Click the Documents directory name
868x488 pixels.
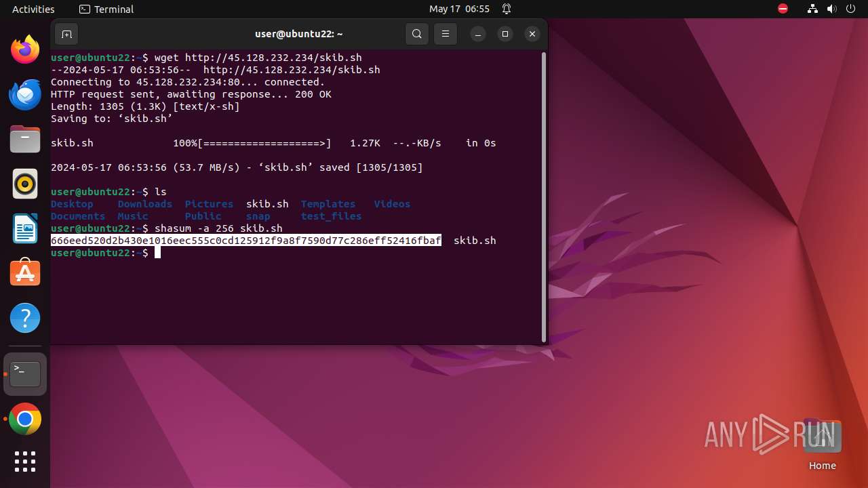tap(78, 216)
